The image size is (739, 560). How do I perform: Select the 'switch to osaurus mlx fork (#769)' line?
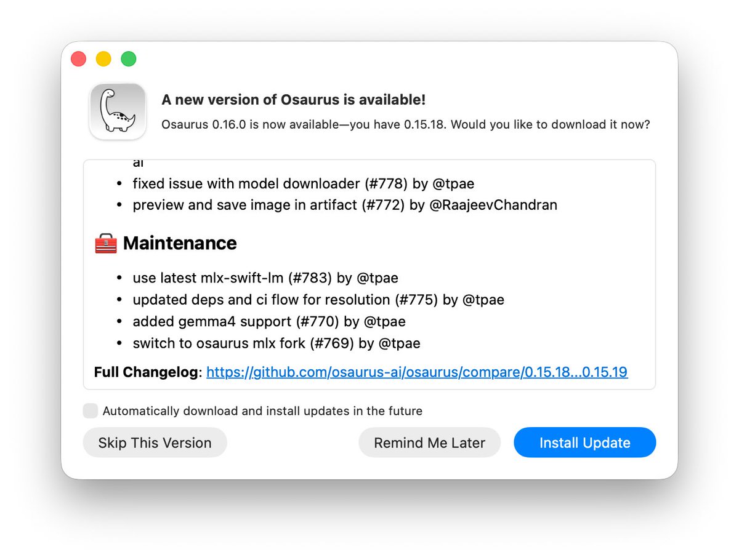coord(277,343)
